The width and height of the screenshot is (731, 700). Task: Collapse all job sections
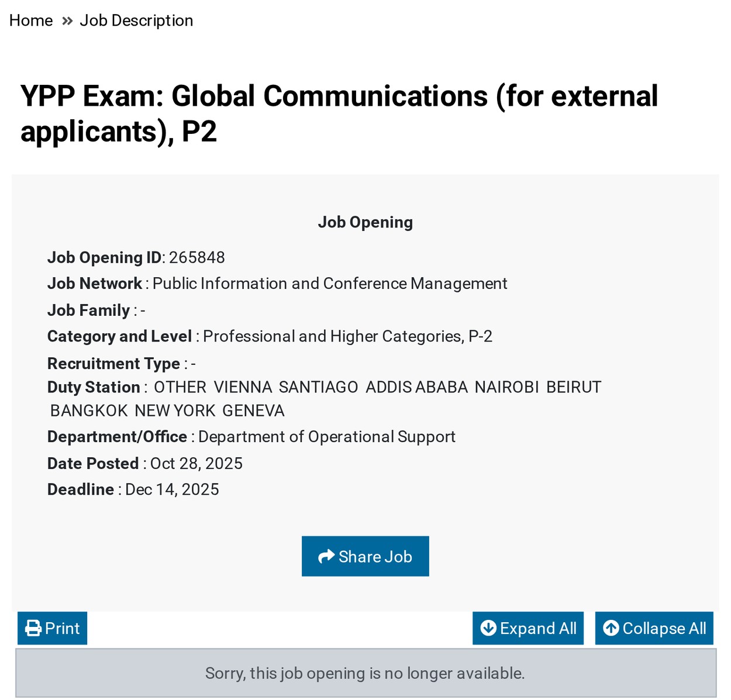[654, 628]
